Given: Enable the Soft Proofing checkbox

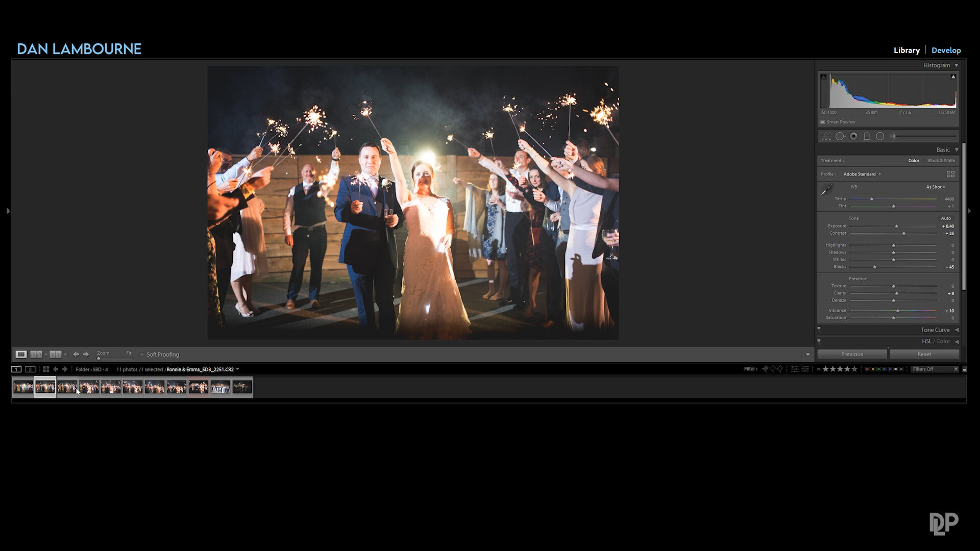Looking at the screenshot, I should click(x=142, y=355).
